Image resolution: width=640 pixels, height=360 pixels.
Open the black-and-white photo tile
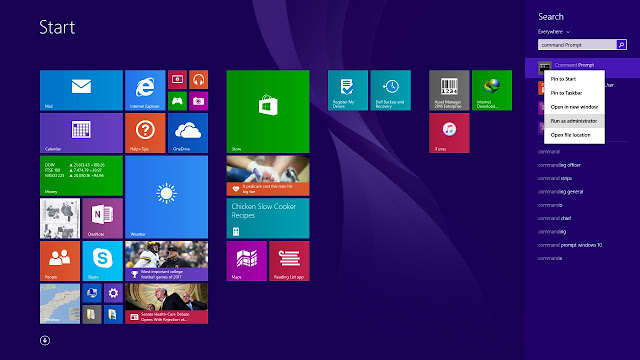tap(60, 218)
